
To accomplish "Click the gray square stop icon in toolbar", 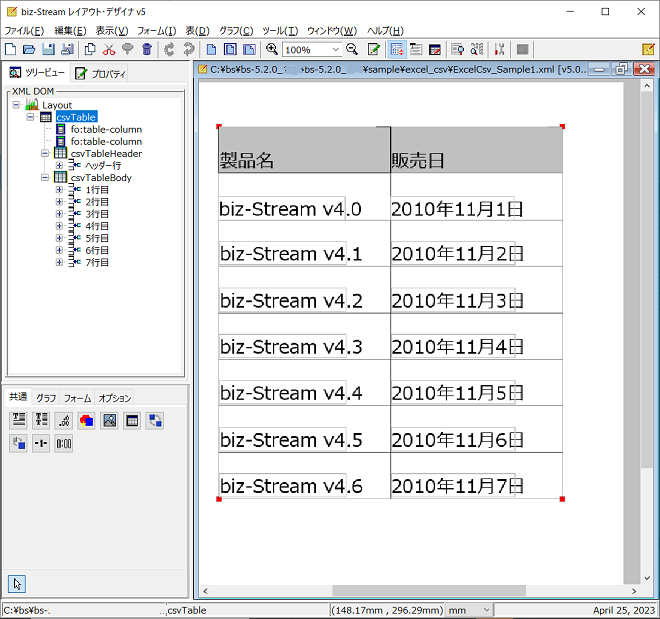I will [522, 50].
